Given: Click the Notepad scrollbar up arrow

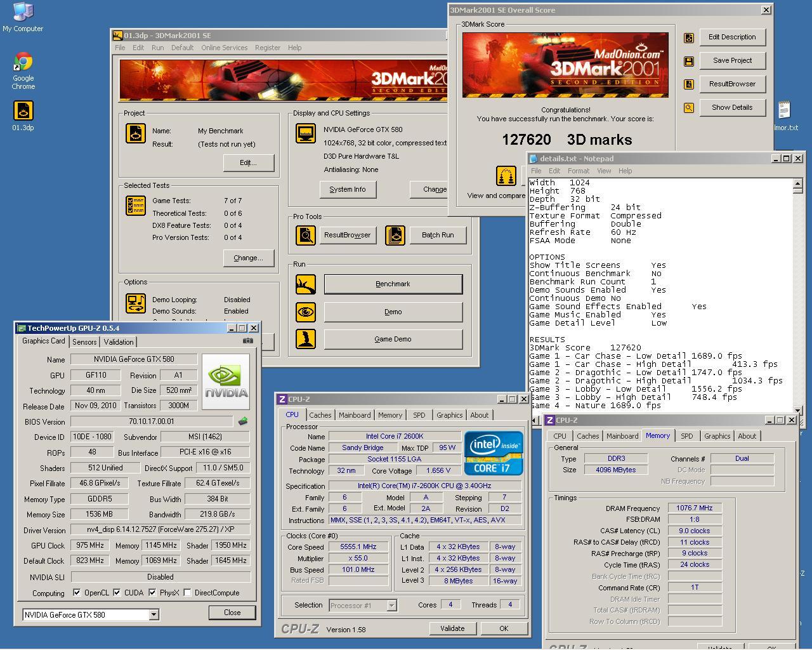Looking at the screenshot, I should pos(797,184).
